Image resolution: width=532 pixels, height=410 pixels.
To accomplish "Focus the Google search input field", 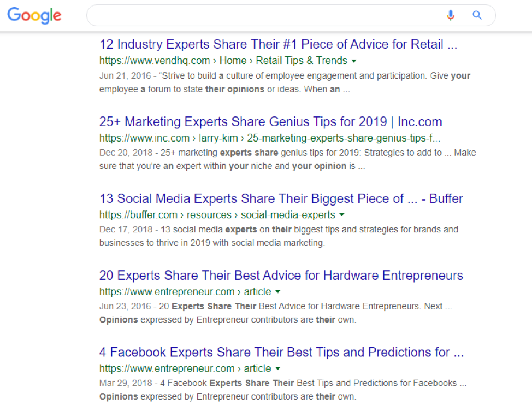I will pyautogui.click(x=262, y=15).
